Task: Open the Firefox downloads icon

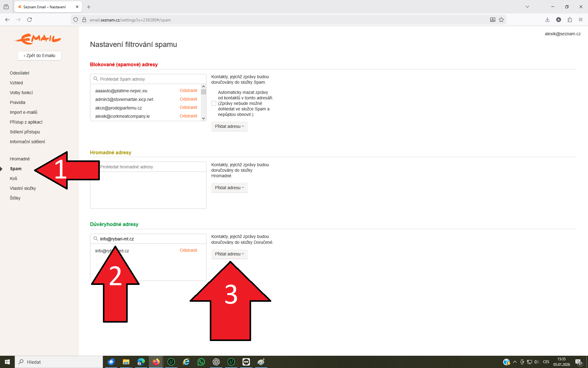Action: pos(547,20)
